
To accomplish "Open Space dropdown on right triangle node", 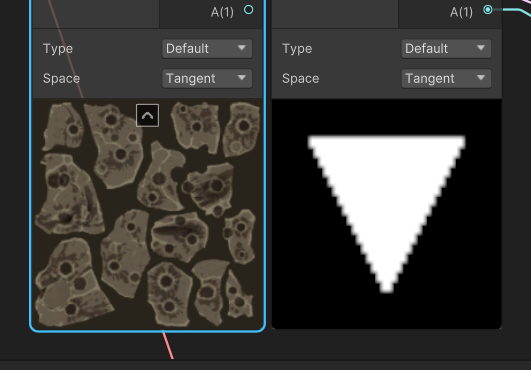I will tap(446, 79).
